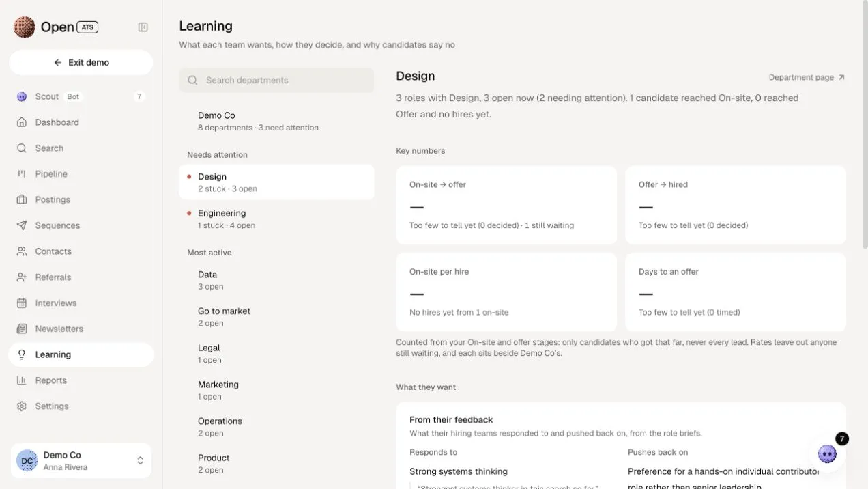
Task: Click the Interviews calendar icon
Action: click(x=22, y=303)
